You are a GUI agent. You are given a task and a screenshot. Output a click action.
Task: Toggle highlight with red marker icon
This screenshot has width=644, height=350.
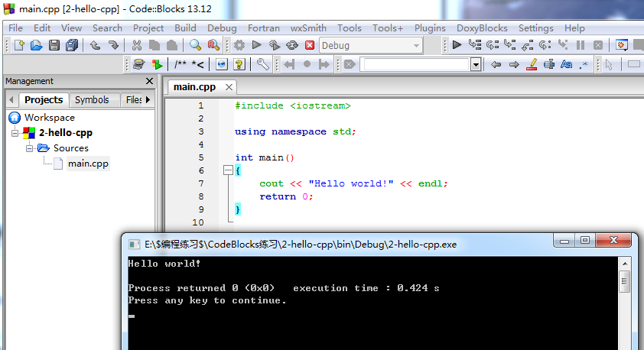[532, 64]
